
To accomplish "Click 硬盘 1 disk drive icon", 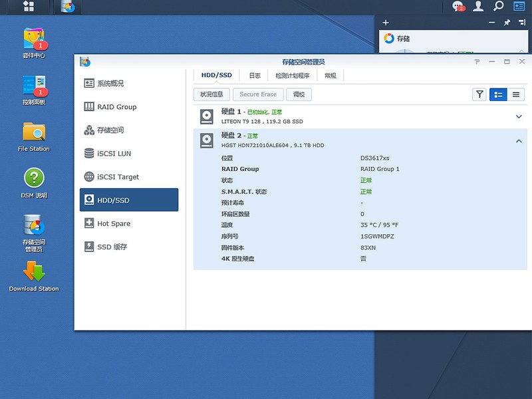I will pyautogui.click(x=207, y=116).
